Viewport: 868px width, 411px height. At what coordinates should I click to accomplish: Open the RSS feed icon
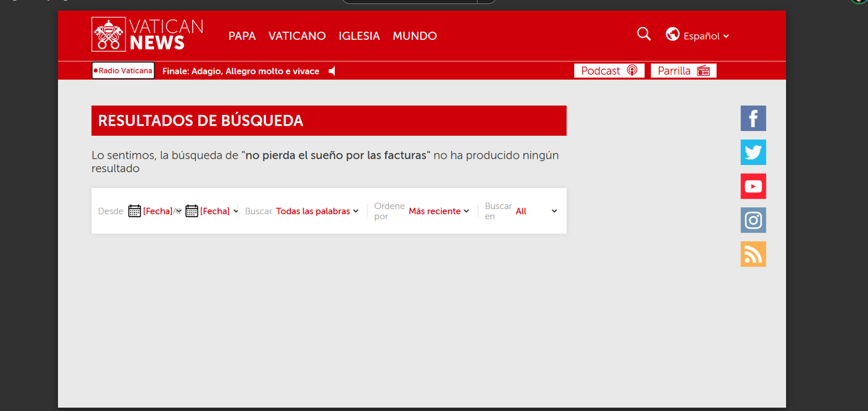(x=753, y=254)
